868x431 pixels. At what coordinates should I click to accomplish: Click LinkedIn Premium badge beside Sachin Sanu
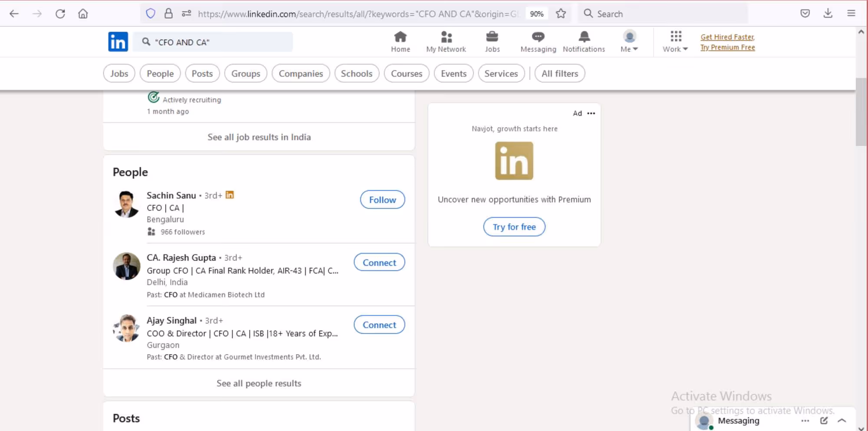click(230, 195)
